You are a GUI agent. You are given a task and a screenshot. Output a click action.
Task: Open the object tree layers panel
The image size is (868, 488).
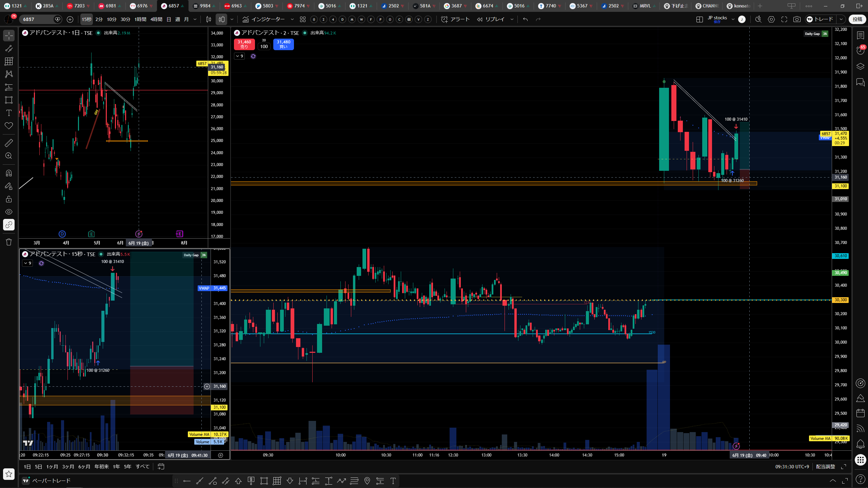[x=861, y=66]
